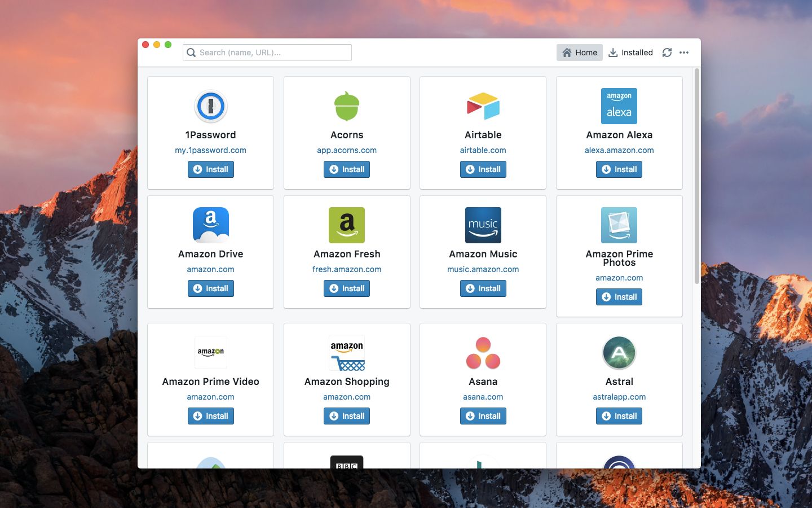
Task: Open the airtable.com link
Action: tap(483, 150)
